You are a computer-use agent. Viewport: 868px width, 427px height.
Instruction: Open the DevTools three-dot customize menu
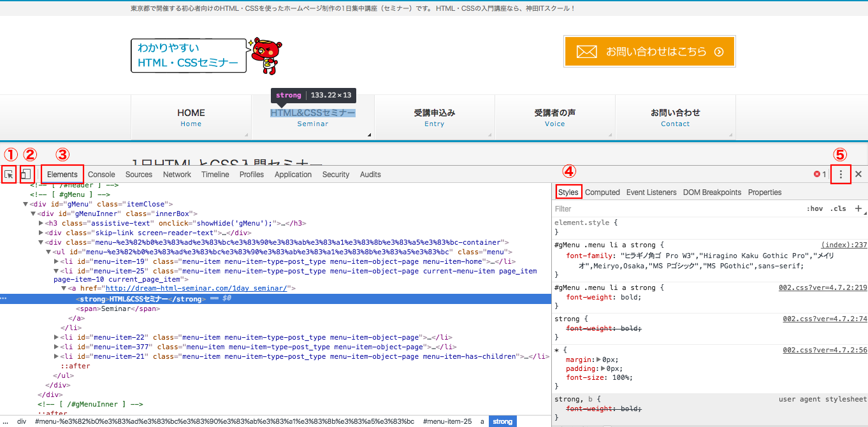coord(841,174)
